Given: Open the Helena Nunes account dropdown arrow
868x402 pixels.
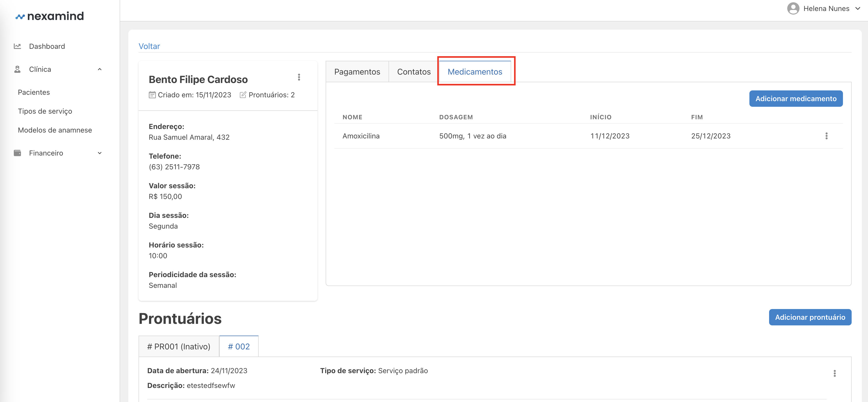Looking at the screenshot, I should [x=858, y=8].
